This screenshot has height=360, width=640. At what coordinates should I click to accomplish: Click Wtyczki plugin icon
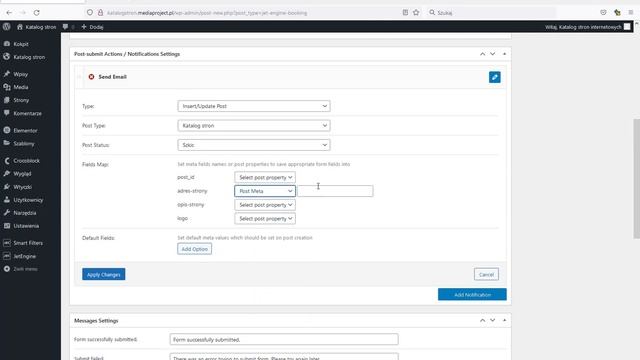click(7, 187)
